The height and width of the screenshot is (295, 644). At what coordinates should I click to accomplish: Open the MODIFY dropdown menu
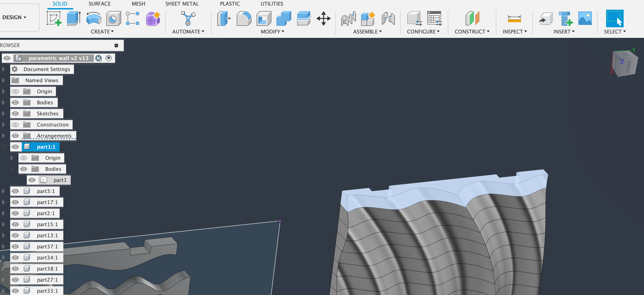pos(273,32)
